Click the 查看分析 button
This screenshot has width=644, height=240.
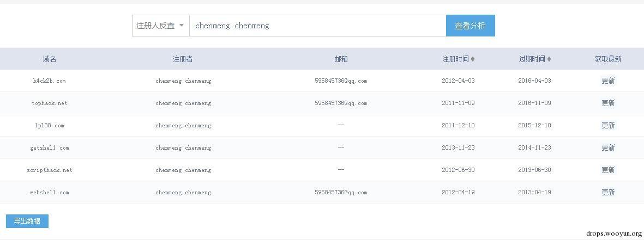(x=470, y=26)
